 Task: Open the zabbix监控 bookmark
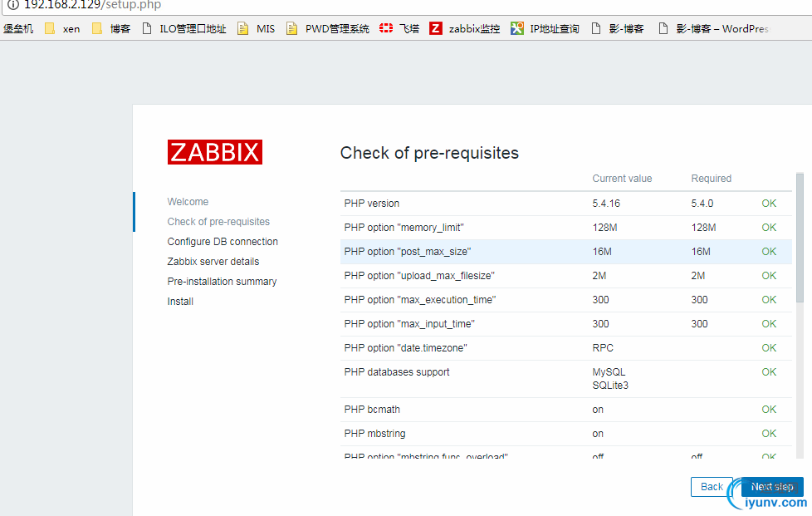464,28
